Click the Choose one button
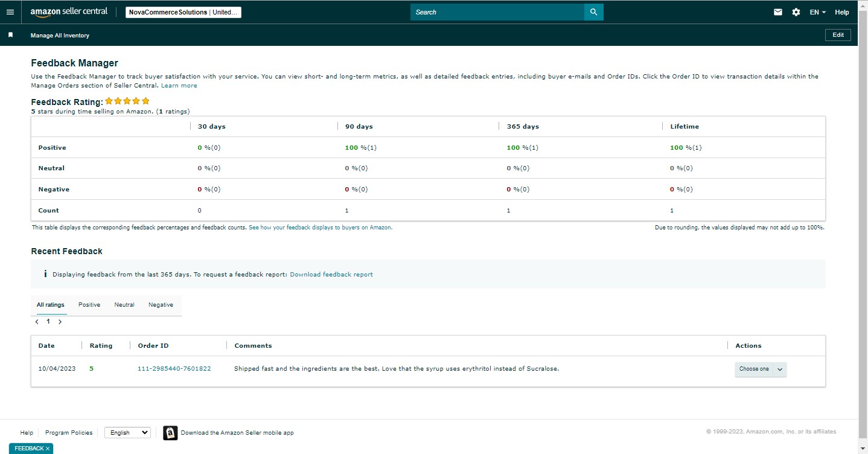This screenshot has width=868, height=454. tap(754, 369)
